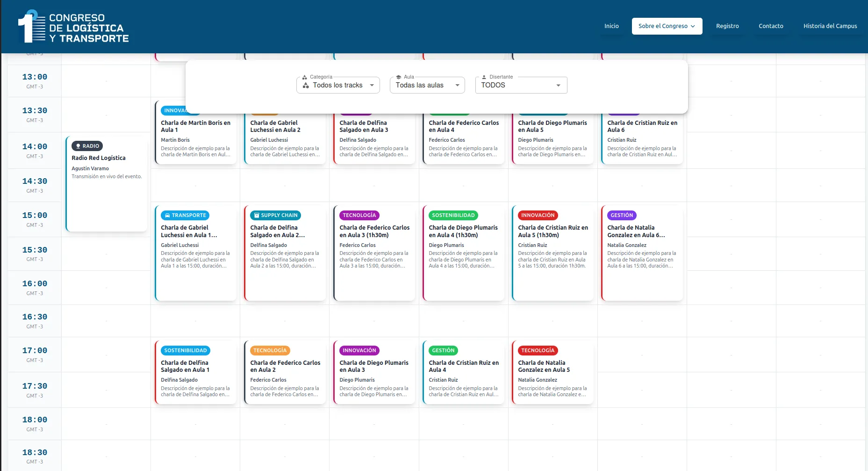Click the purple GESTIÓN tag at 15:00
The image size is (868, 471).
[621, 216]
